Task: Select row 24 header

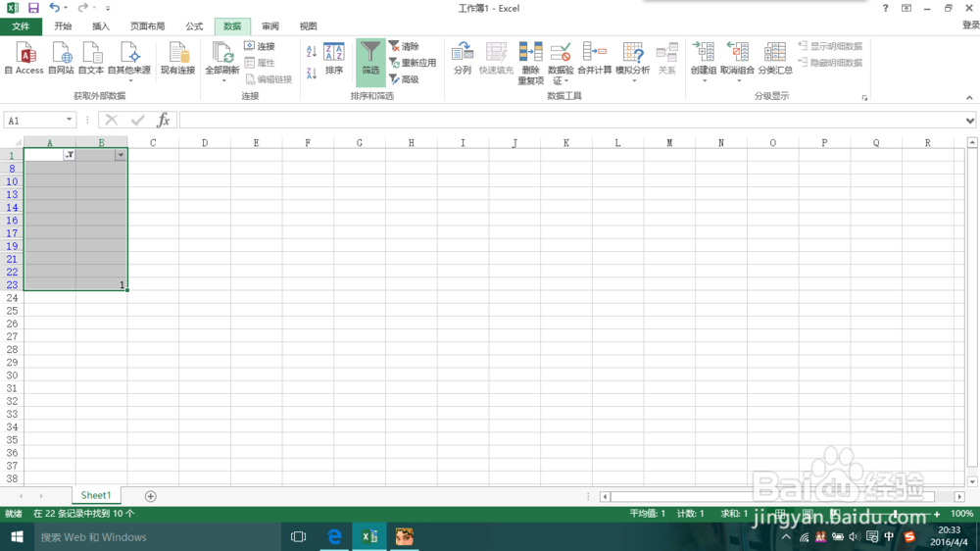Action: tap(12, 298)
